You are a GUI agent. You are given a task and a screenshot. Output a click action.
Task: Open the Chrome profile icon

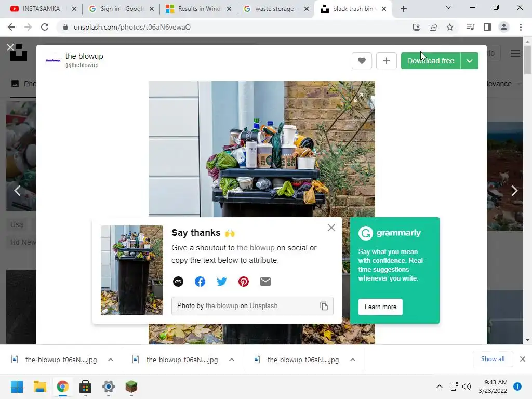coord(504,27)
